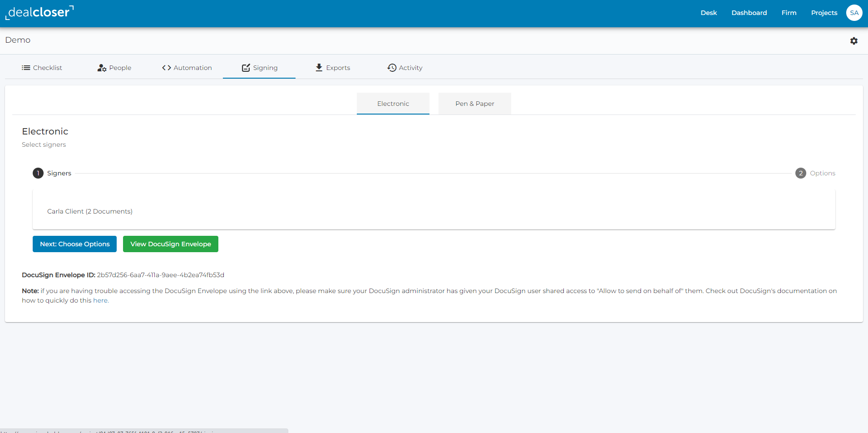Select the Electronic signing tab
868x433 pixels.
[393, 103]
